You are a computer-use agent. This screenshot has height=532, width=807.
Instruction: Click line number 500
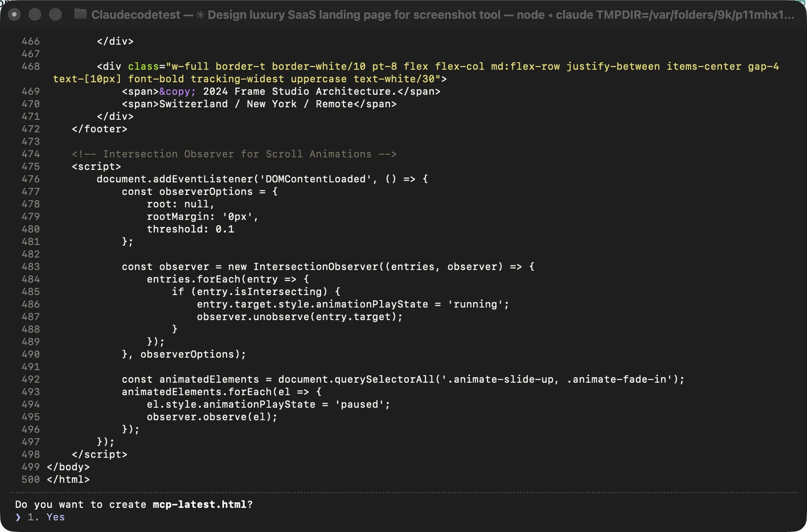point(31,479)
